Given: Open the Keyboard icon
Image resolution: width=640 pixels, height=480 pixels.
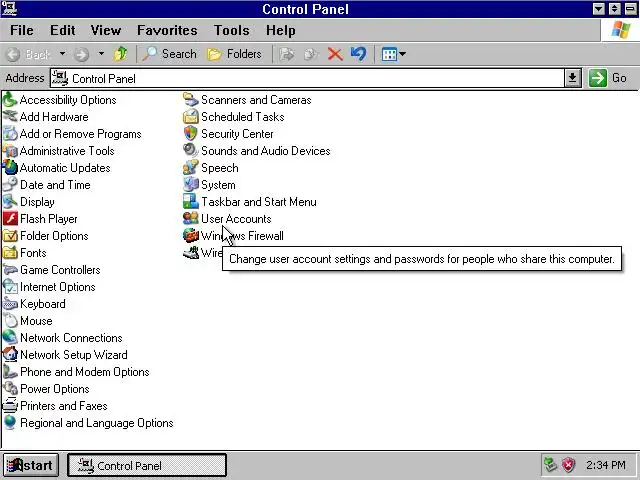Looking at the screenshot, I should 10,304.
